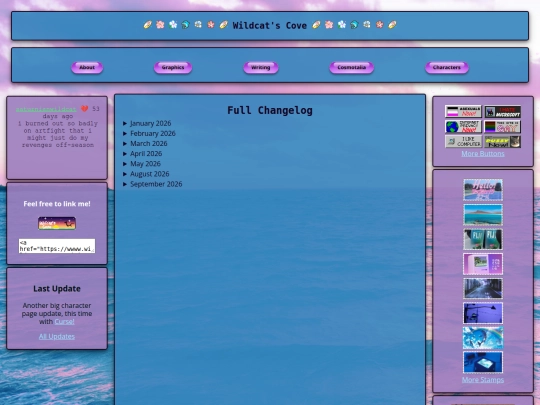Click the pink retro computer stamp
This screenshot has height=405, width=540.
[x=483, y=264]
